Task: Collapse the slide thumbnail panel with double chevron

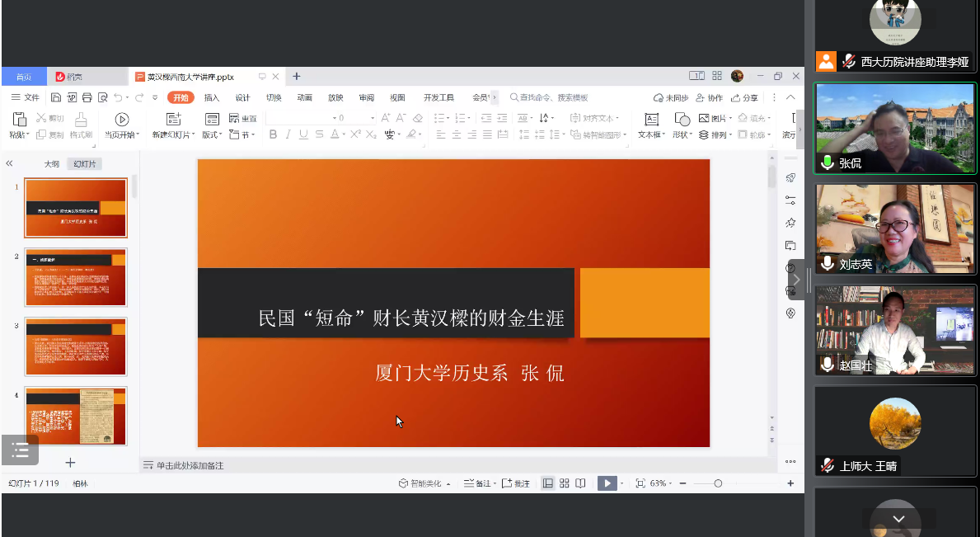Action: (x=10, y=163)
